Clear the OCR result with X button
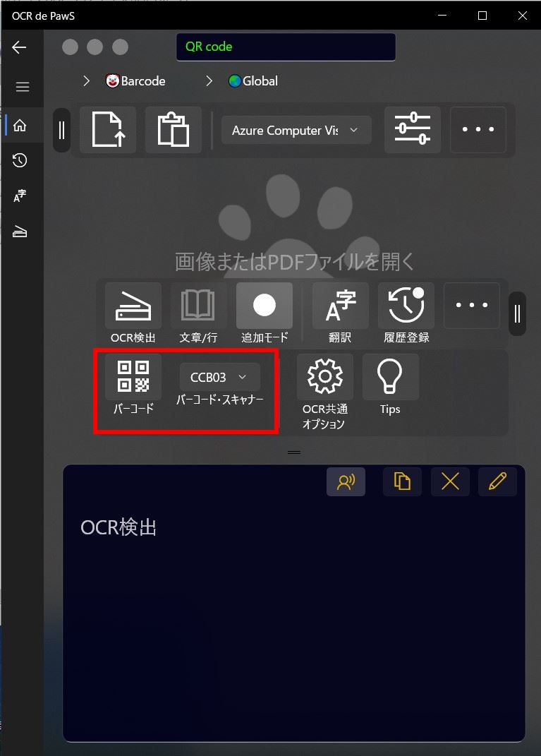The height and width of the screenshot is (756, 541). coord(451,481)
